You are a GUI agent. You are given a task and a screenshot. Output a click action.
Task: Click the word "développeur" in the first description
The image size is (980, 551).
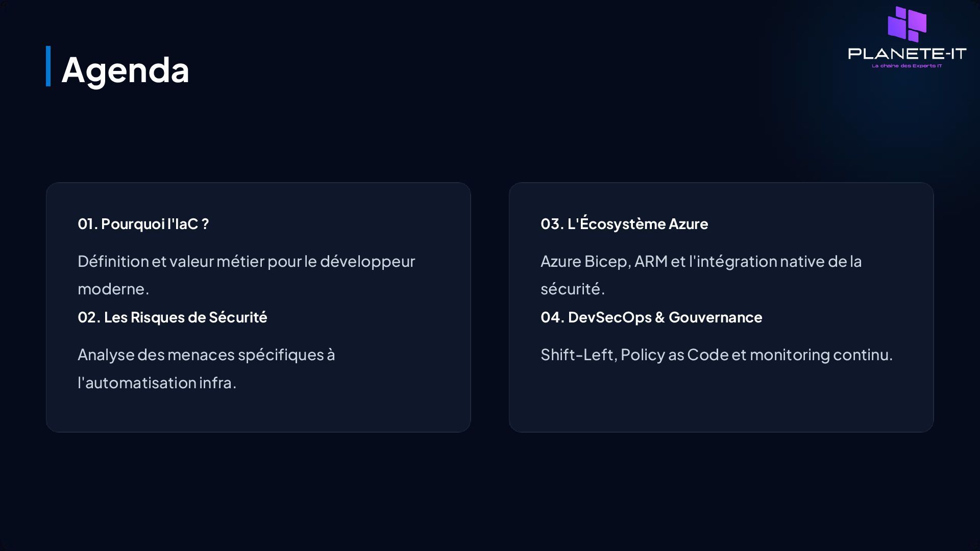click(367, 261)
